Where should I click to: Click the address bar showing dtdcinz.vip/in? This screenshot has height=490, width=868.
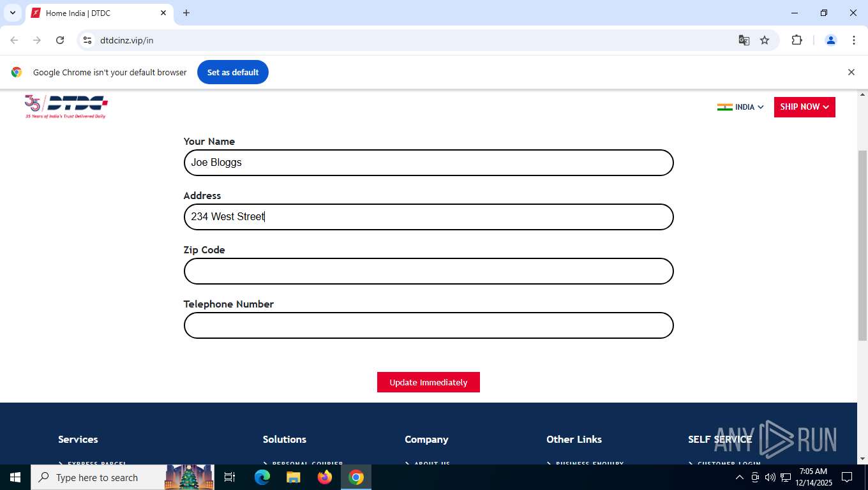point(408,40)
